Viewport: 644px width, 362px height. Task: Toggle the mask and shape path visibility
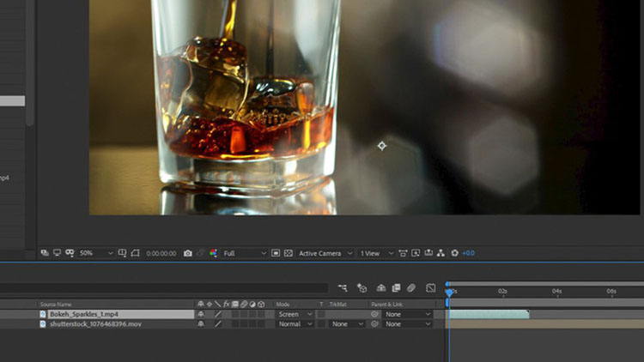click(70, 254)
